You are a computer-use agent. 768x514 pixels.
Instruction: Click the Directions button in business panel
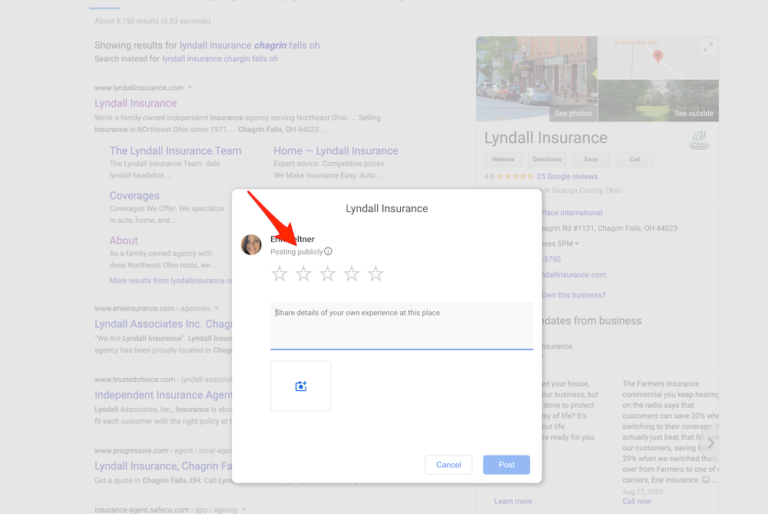[x=547, y=159]
